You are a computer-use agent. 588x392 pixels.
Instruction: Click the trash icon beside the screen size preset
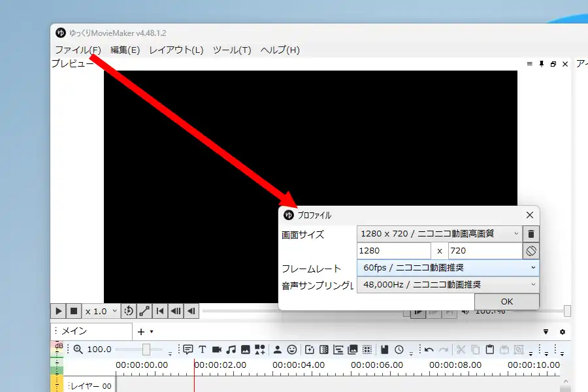(x=531, y=234)
